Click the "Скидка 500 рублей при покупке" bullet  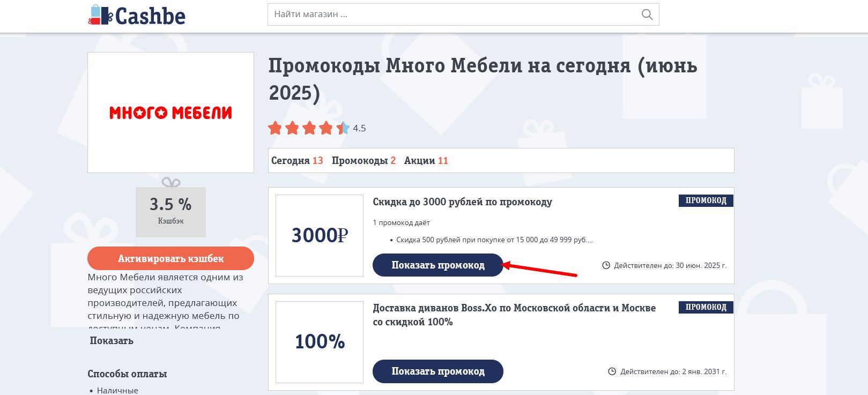click(x=494, y=240)
